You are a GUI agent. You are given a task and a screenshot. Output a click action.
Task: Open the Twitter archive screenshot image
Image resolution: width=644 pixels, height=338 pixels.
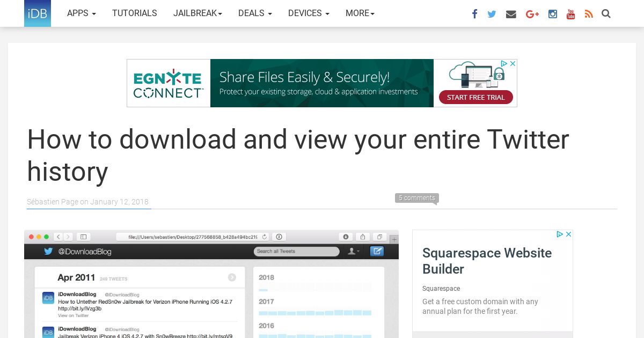point(211,284)
